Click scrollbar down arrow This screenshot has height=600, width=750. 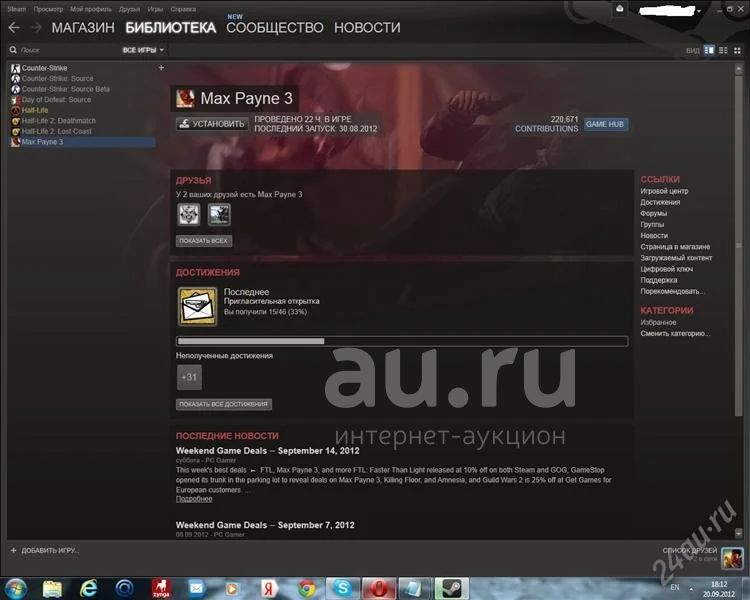click(x=739, y=533)
